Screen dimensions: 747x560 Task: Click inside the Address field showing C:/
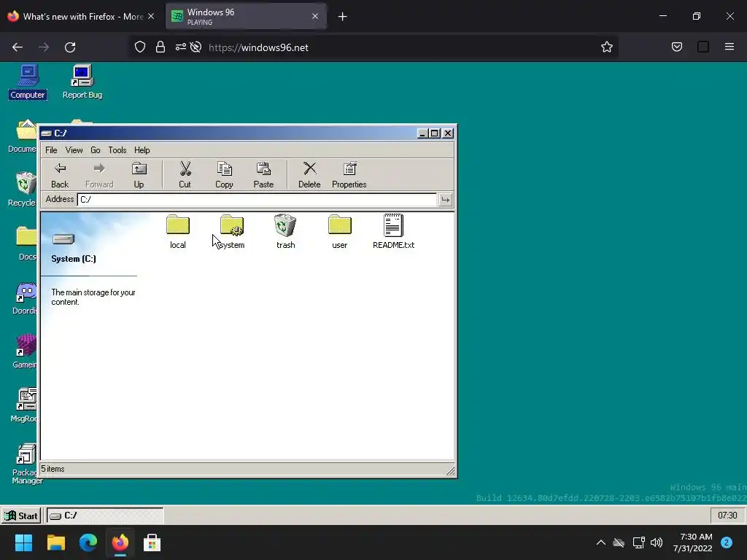click(257, 200)
